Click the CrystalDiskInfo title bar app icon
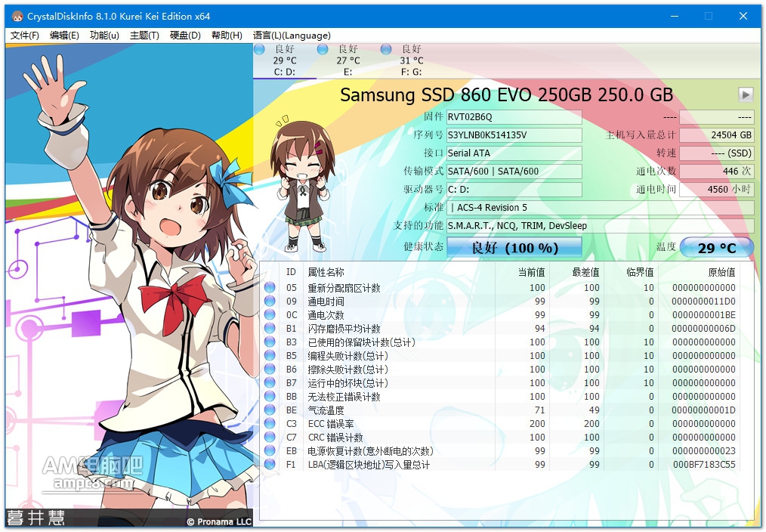 17,16
